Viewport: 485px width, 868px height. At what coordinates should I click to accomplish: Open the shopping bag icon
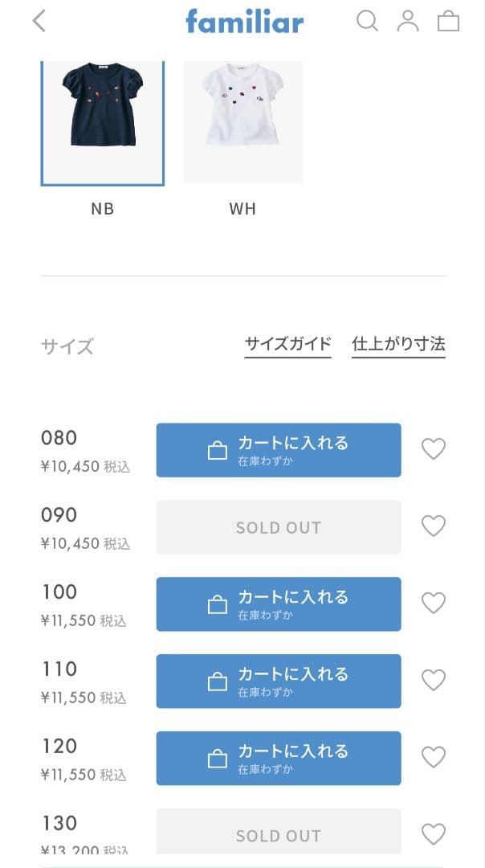(448, 22)
